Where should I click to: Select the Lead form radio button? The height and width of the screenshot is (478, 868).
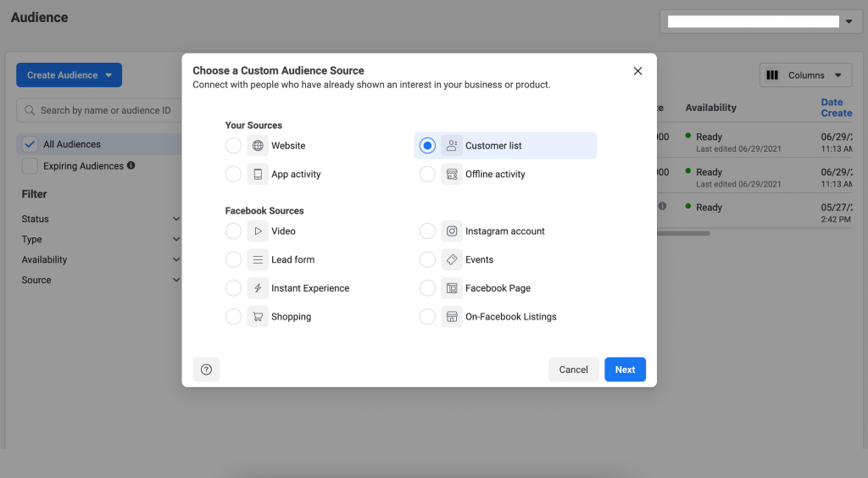(x=233, y=259)
